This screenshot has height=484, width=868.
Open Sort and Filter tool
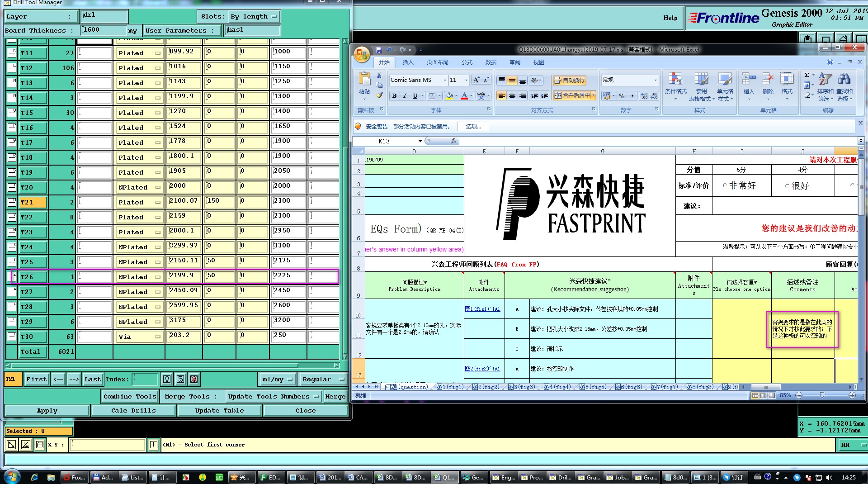point(826,86)
